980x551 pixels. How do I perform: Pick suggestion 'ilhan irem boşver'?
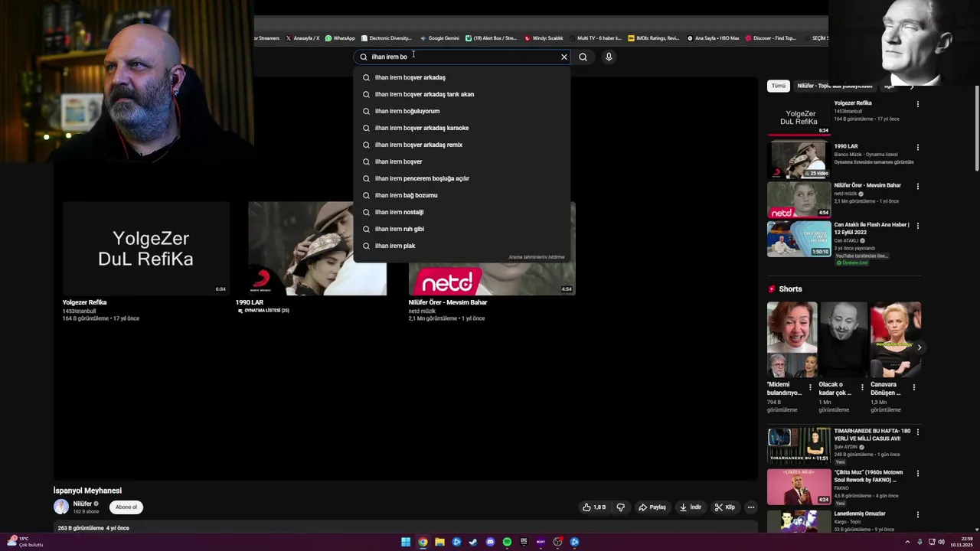462,161
